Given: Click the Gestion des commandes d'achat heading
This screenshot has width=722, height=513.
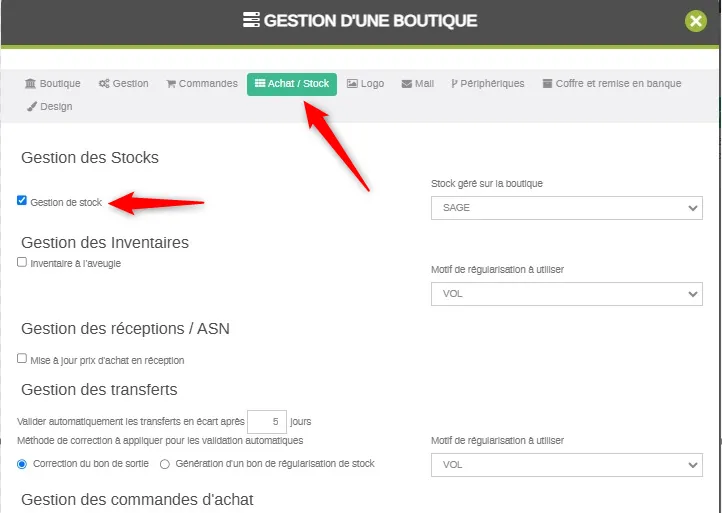Looking at the screenshot, I should (x=137, y=500).
